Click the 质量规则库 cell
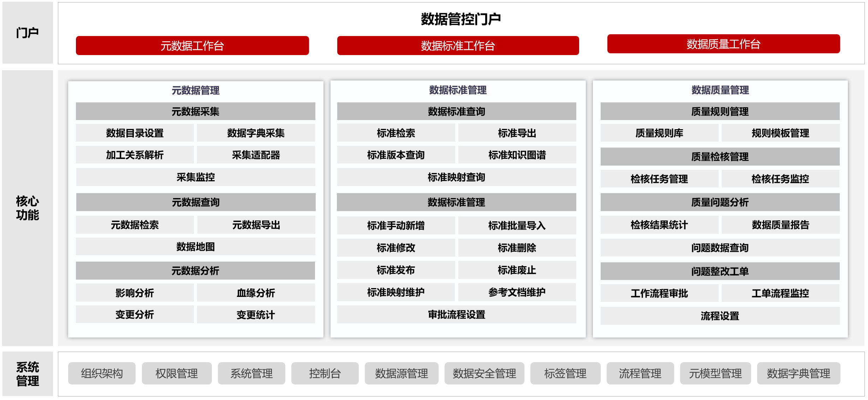 [x=660, y=133]
